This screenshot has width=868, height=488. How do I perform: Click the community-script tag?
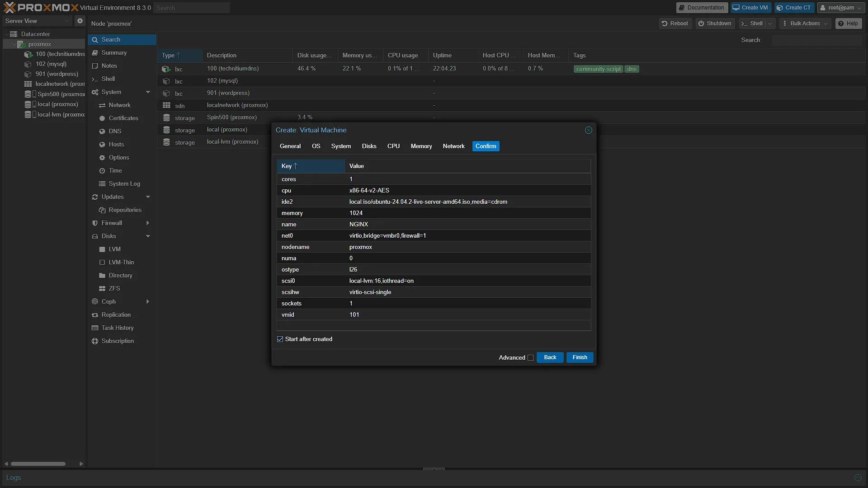click(x=598, y=69)
